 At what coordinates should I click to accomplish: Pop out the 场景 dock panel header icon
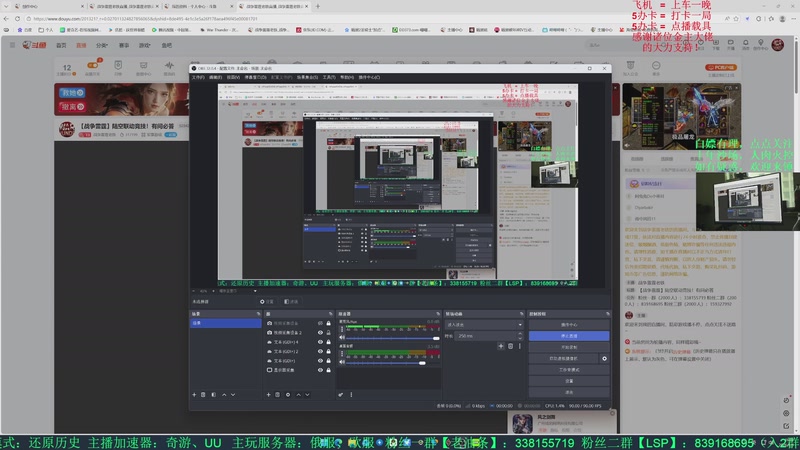click(258, 314)
